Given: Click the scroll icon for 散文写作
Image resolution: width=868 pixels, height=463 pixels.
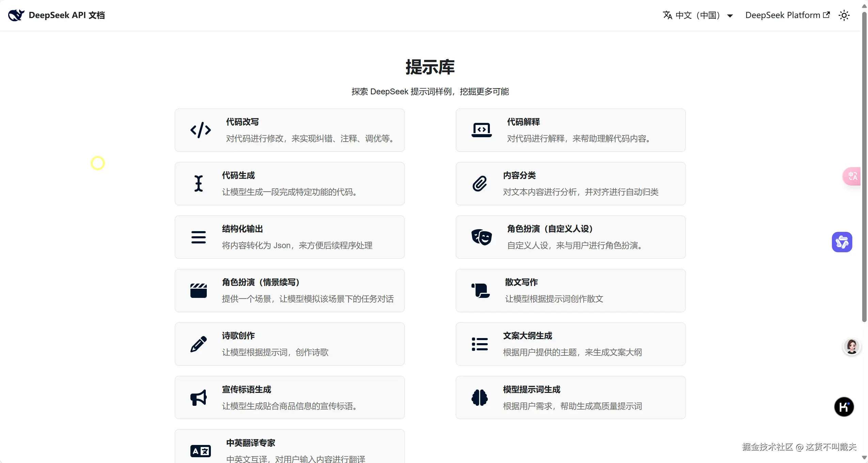Looking at the screenshot, I should [480, 290].
